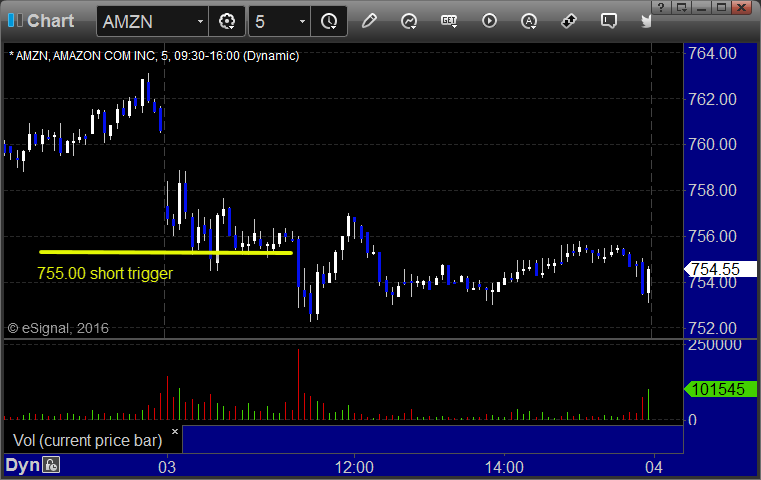Select the yellow trigger line
This screenshot has height=480, width=761.
click(x=166, y=252)
